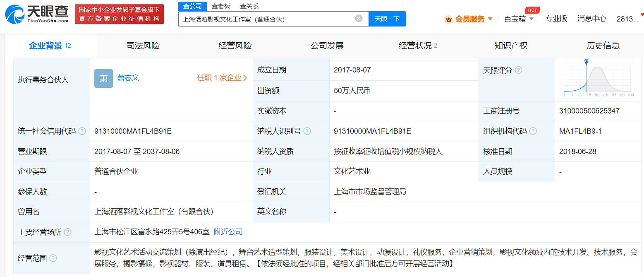This screenshot has width=644, height=277.
Task: Select the 企业类型 value 普通合伙企业
Action: (x=116, y=171)
